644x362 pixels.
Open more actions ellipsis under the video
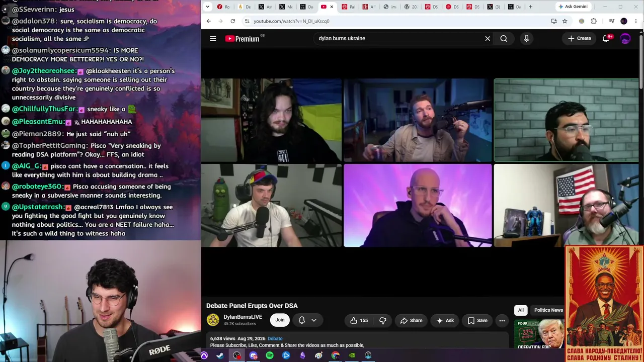[x=502, y=320]
